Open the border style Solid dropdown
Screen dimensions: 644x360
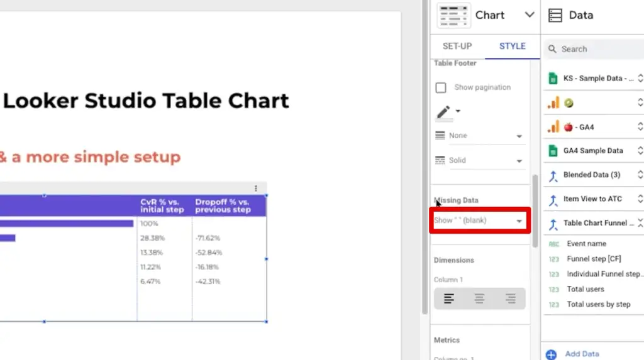tap(479, 160)
